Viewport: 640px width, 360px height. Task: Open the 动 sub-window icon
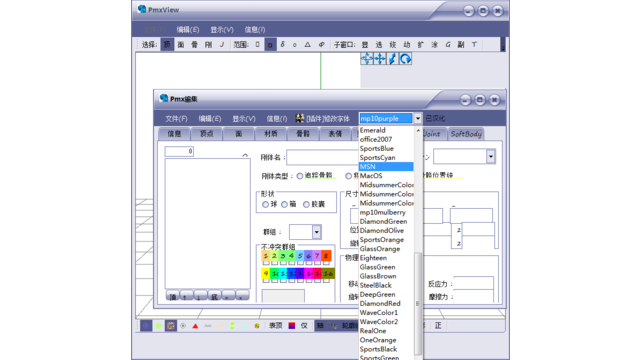point(407,44)
